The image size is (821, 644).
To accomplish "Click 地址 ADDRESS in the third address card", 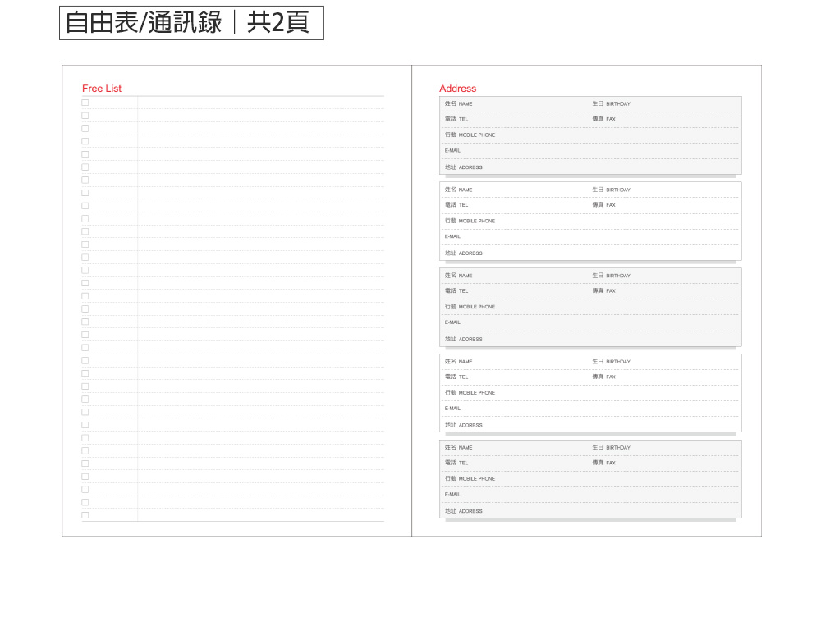I will (463, 339).
